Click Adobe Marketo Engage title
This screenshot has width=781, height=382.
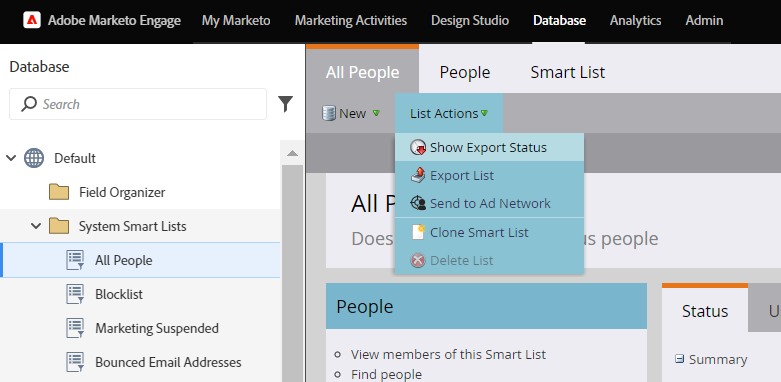point(114,20)
